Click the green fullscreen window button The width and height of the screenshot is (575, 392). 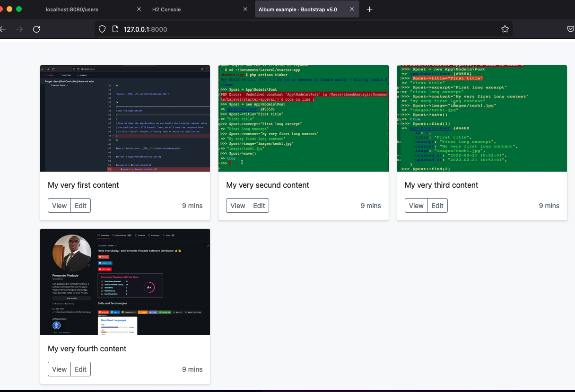19,9
